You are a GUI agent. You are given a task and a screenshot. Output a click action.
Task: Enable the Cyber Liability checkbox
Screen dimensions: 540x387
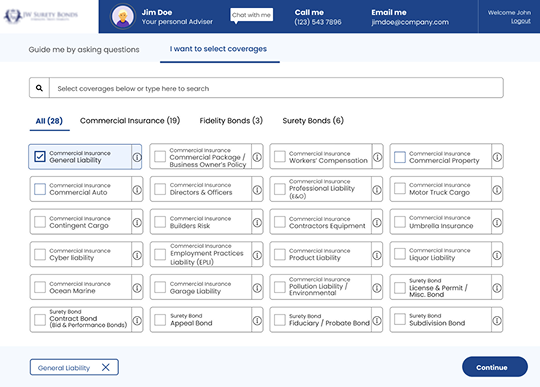[x=40, y=254]
